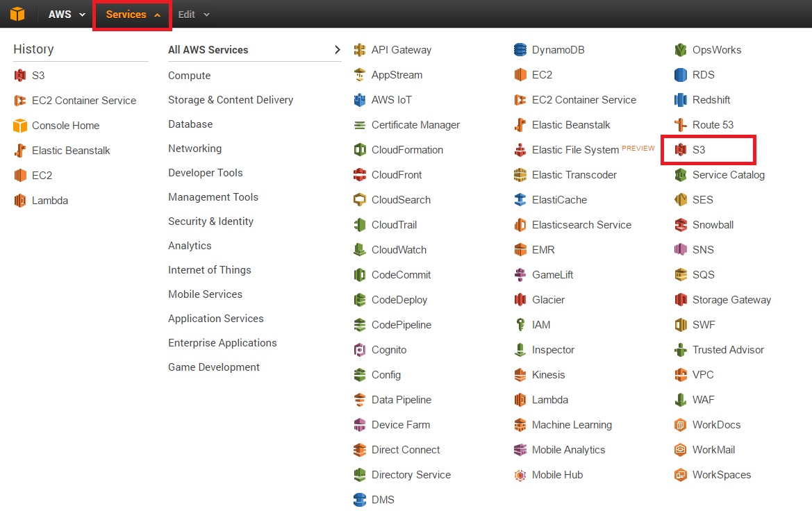Click the Glacier icon
Image resolution: width=812 pixels, height=520 pixels.
[520, 300]
